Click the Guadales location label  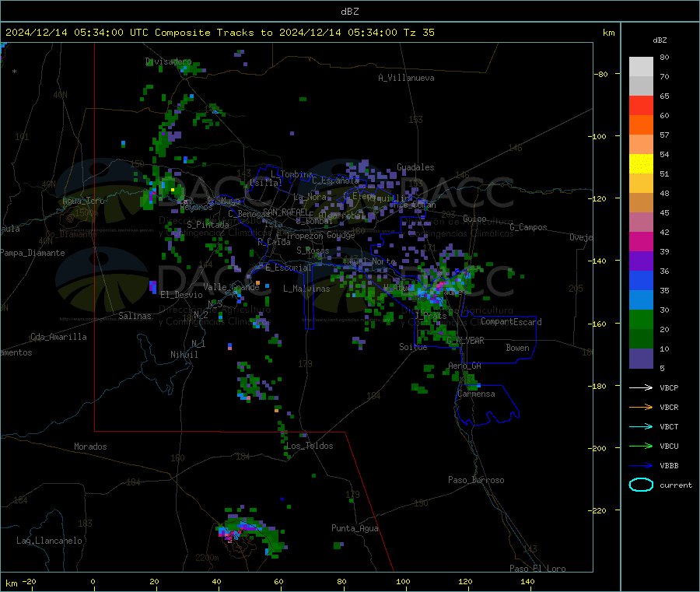click(415, 167)
